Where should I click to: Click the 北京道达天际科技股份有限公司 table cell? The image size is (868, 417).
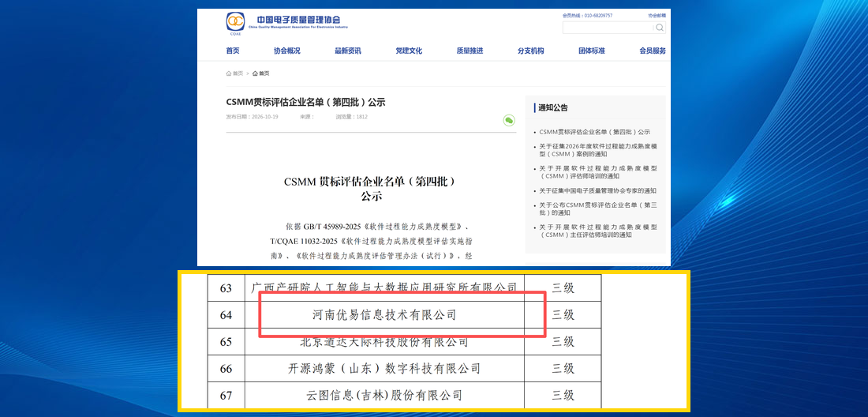tap(384, 342)
